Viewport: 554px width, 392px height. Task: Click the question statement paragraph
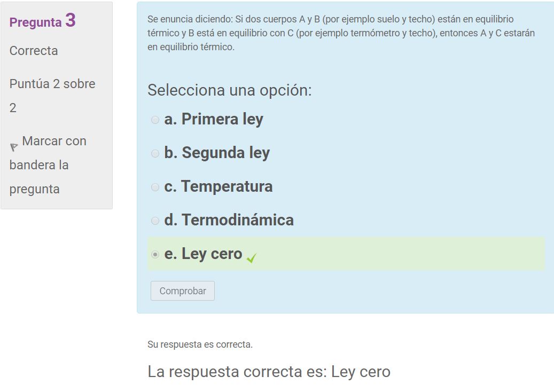[341, 33]
